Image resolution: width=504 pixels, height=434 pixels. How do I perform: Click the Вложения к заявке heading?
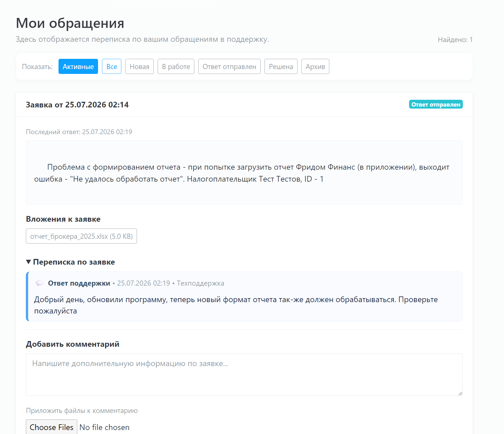pyautogui.click(x=63, y=219)
